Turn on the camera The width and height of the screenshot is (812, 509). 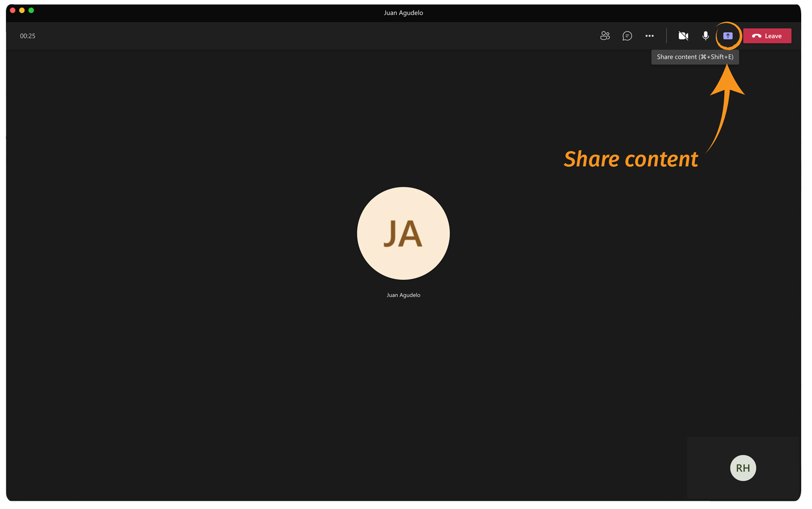point(683,36)
